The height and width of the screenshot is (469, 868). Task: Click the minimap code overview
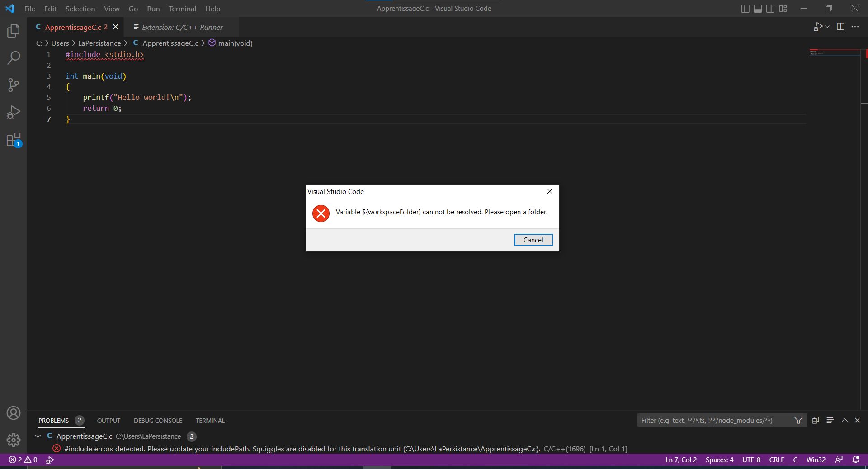click(835, 53)
